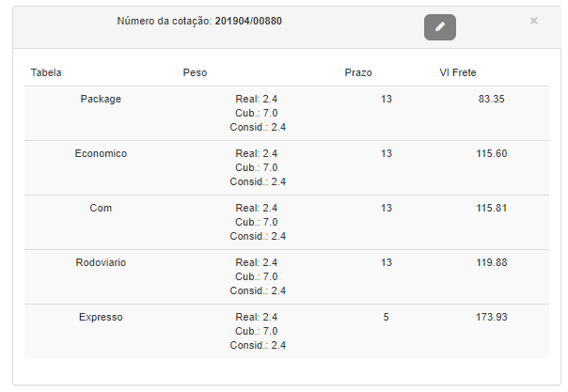
Task: Click the 115.81 freight value
Action: click(492, 208)
